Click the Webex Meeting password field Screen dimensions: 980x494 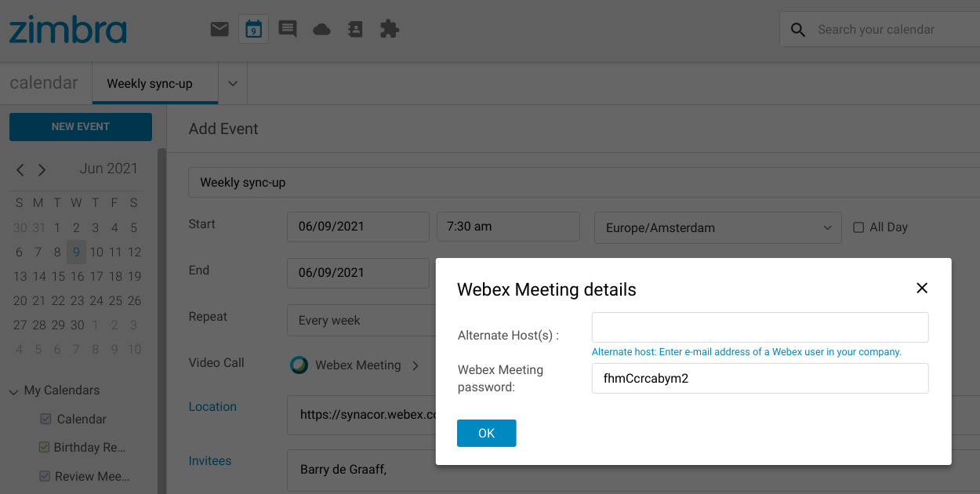click(x=760, y=378)
